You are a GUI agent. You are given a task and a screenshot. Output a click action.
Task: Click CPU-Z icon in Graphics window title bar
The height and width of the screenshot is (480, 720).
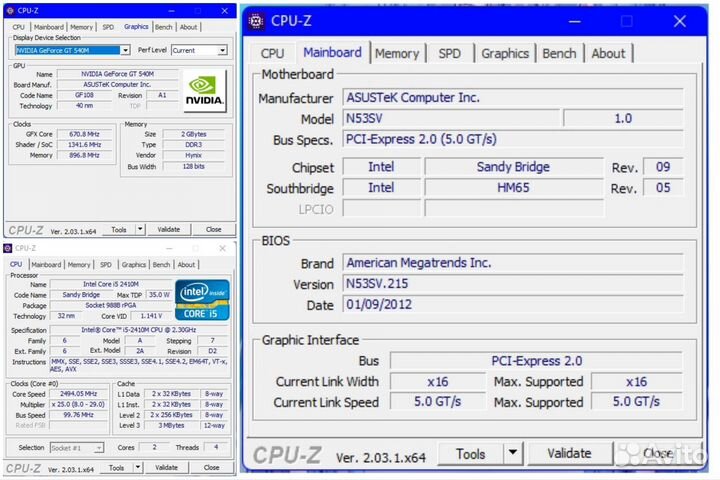(x=11, y=11)
